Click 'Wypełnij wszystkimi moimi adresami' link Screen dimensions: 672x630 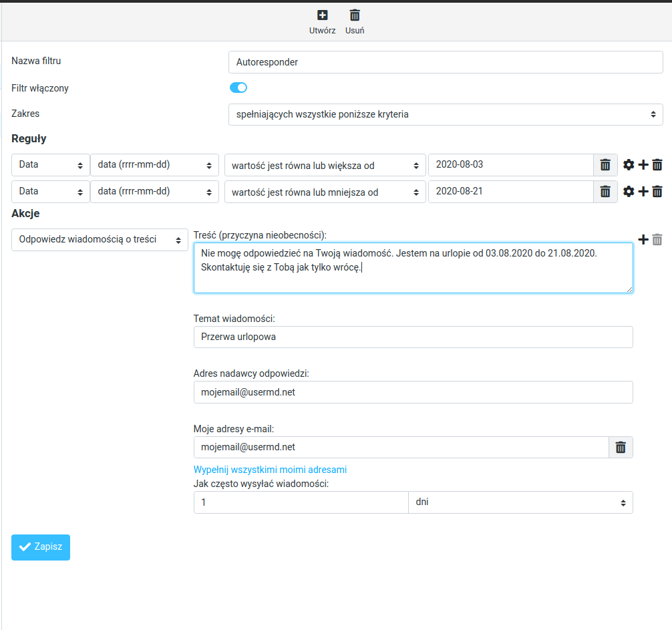point(270,470)
